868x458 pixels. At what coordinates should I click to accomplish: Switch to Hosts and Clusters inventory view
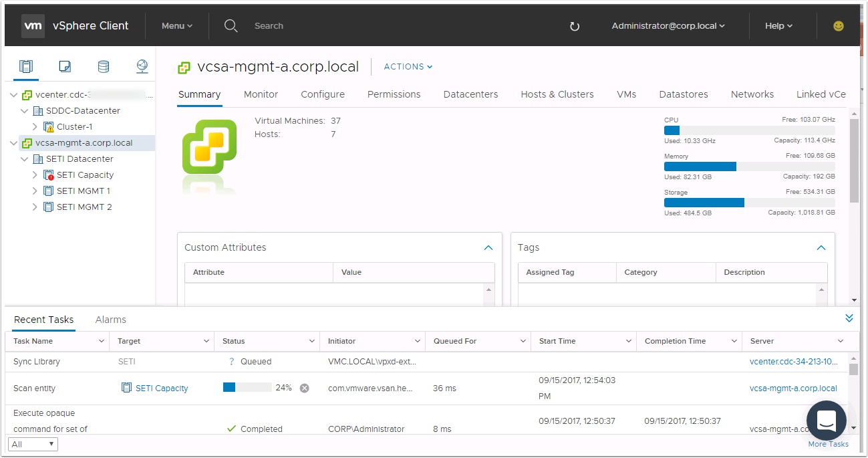tap(26, 66)
